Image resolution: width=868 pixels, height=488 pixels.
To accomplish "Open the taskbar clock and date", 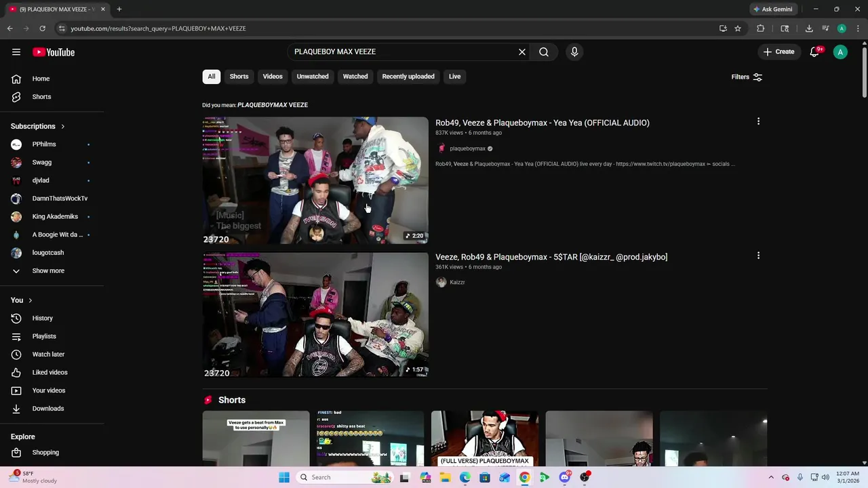I will [x=848, y=477].
